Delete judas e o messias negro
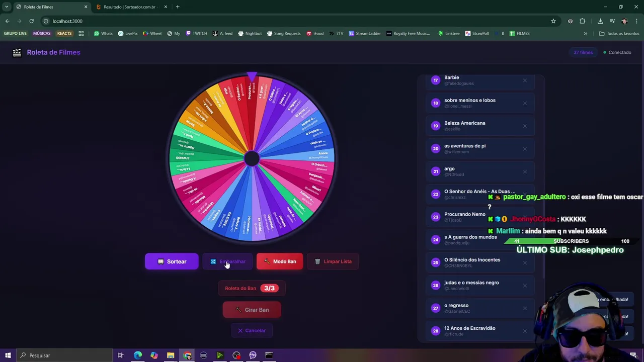 525,286
